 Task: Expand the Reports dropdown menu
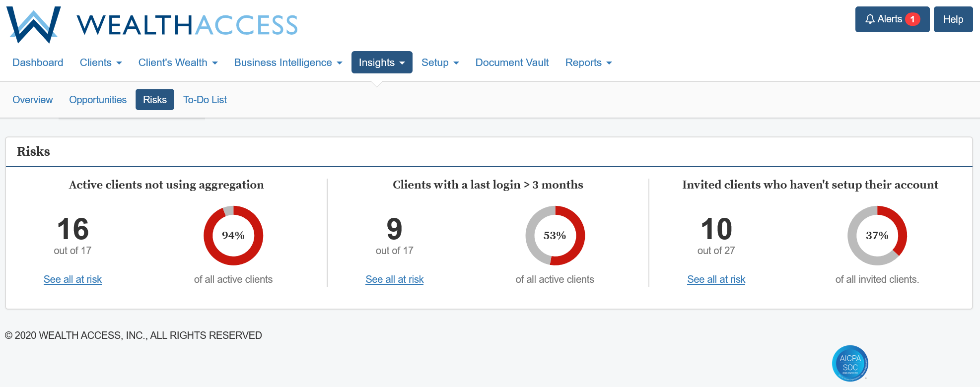[588, 63]
